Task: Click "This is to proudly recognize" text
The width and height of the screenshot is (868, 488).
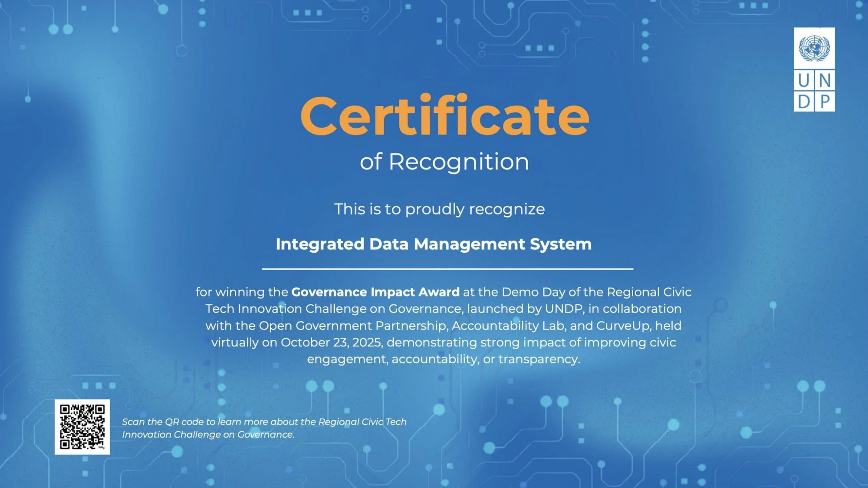Action: 439,210
